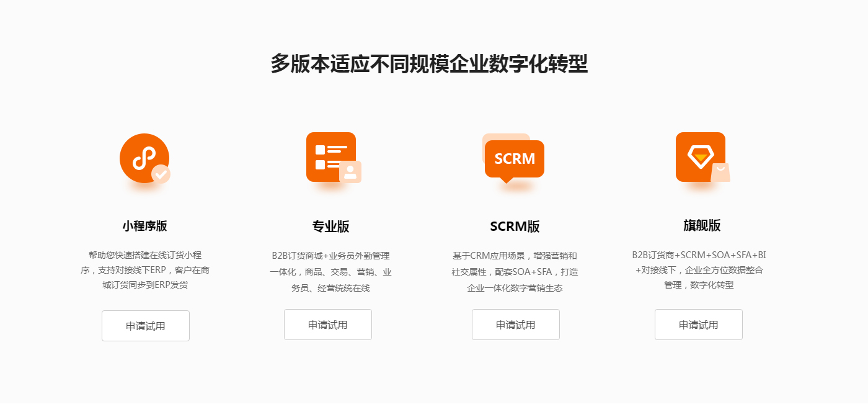Apply for trial under SCRM版

[516, 325]
